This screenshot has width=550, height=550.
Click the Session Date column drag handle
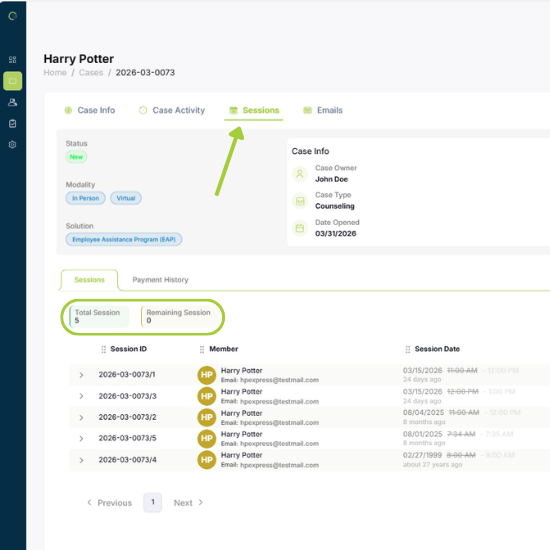coord(408,349)
